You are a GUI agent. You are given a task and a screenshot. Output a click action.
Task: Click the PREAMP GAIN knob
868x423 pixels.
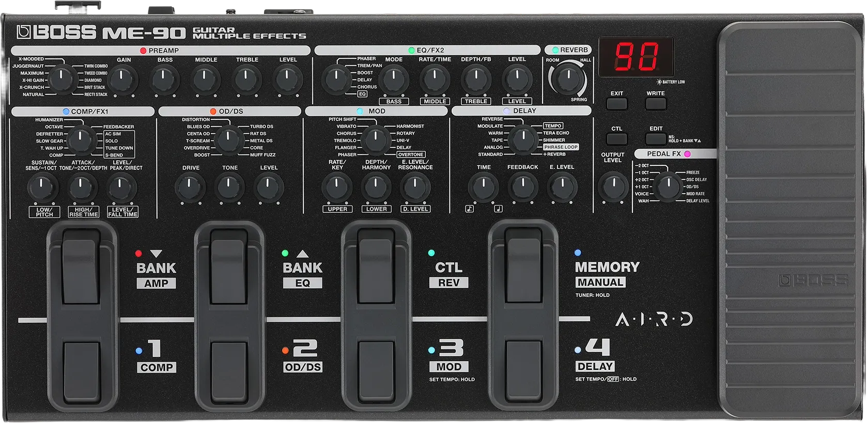pyautogui.click(x=123, y=80)
